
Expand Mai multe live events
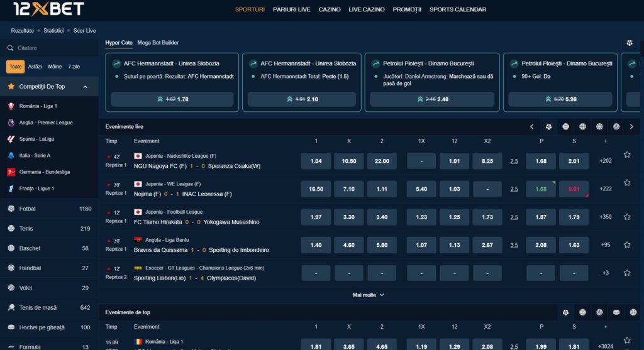click(368, 295)
